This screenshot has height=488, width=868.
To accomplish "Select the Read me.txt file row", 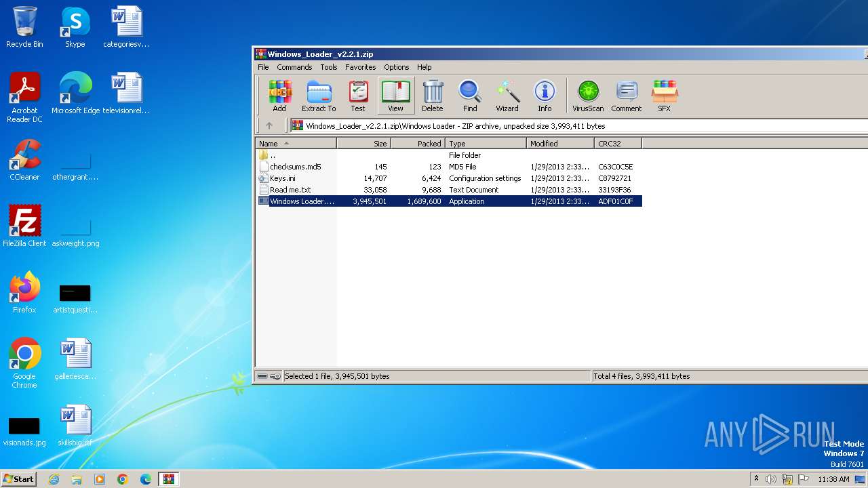I will [449, 190].
